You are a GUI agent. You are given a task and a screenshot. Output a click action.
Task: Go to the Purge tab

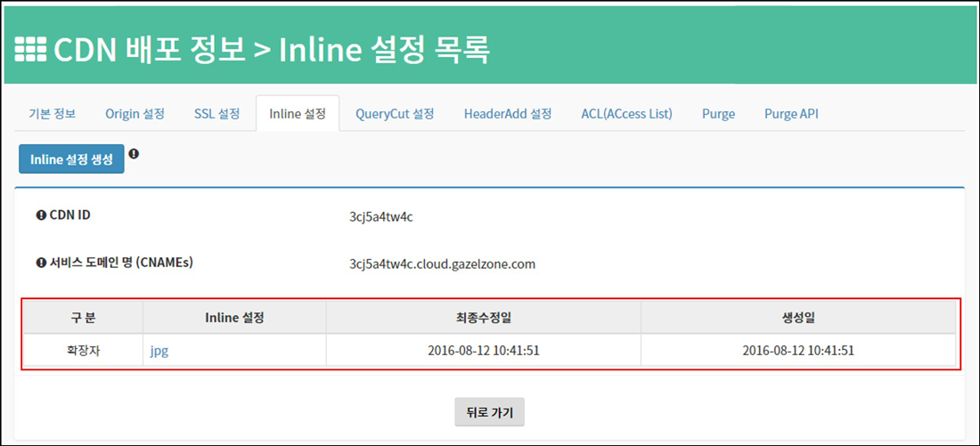pos(718,114)
